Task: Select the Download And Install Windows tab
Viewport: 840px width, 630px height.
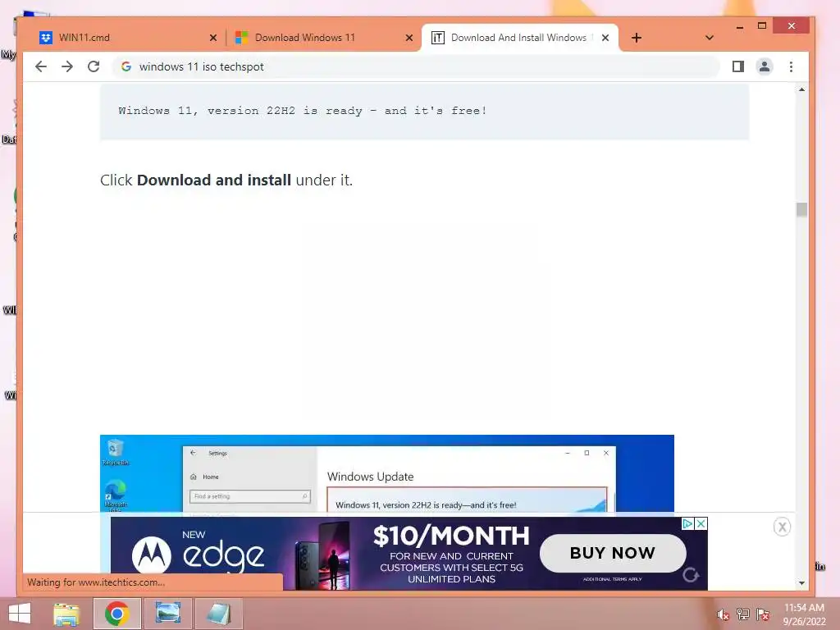Action: (x=517, y=38)
